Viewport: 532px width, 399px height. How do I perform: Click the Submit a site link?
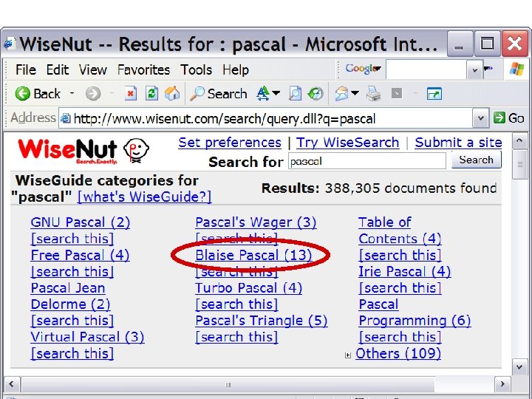pos(458,143)
